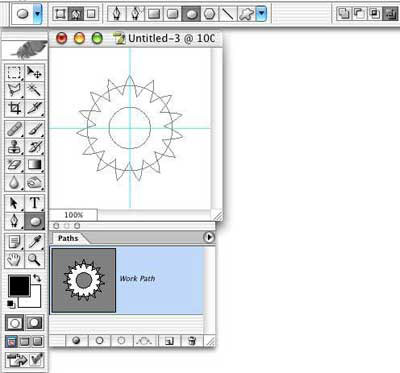The image size is (400, 373).
Task: Select the History Brush tool
Action: [x=35, y=147]
